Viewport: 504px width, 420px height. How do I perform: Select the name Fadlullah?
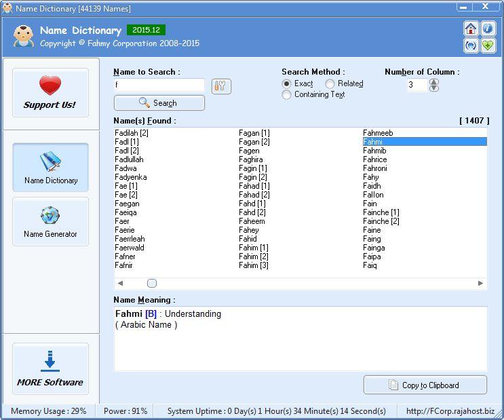(x=129, y=159)
